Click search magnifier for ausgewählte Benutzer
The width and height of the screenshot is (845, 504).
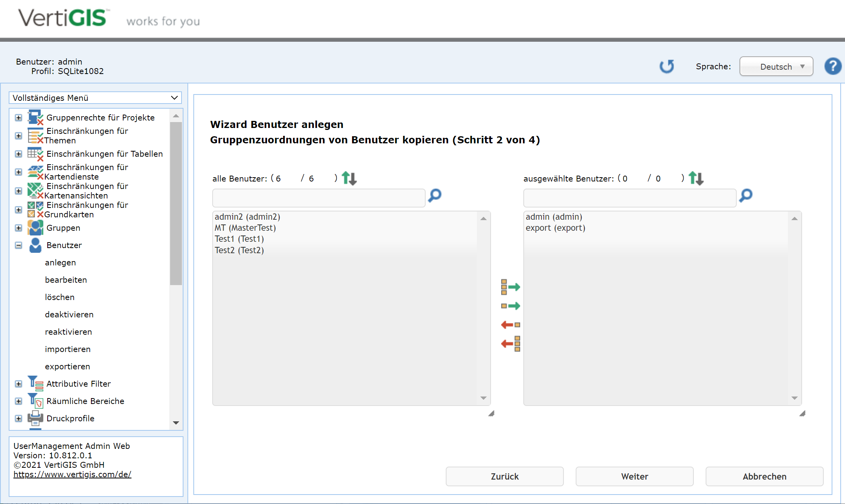746,195
